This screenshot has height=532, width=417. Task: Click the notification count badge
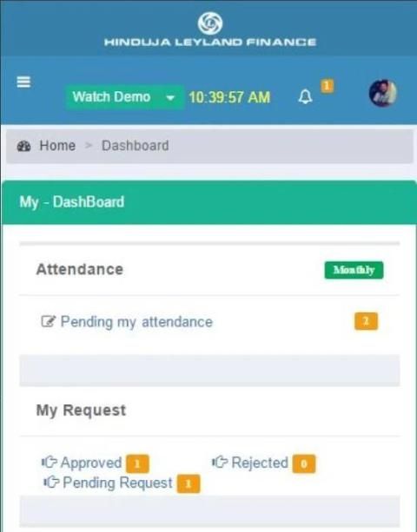(328, 86)
